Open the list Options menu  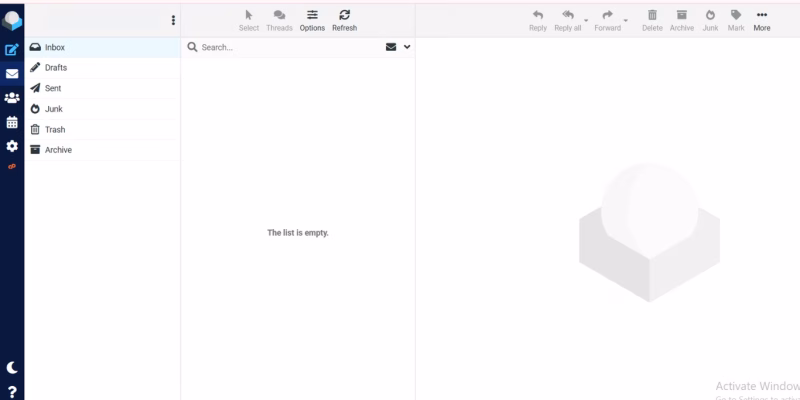pos(312,19)
